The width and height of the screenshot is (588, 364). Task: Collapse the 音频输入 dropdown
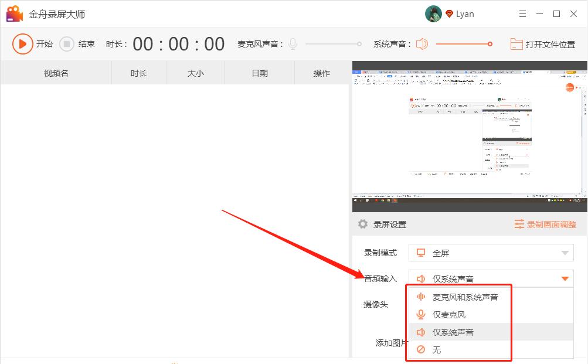click(565, 278)
